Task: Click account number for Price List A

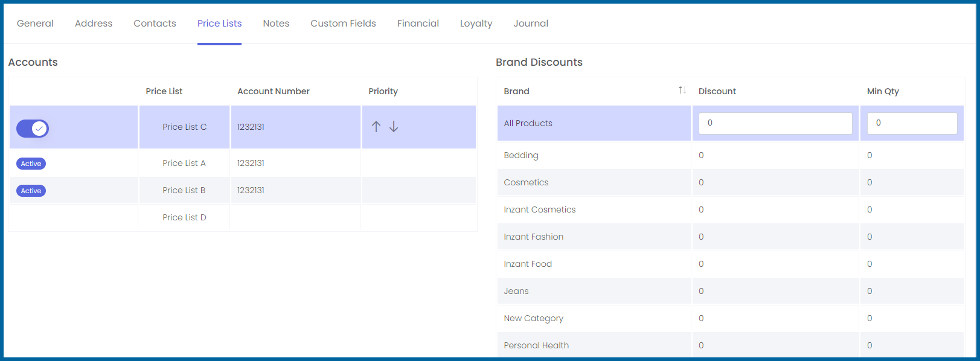Action: [x=251, y=163]
